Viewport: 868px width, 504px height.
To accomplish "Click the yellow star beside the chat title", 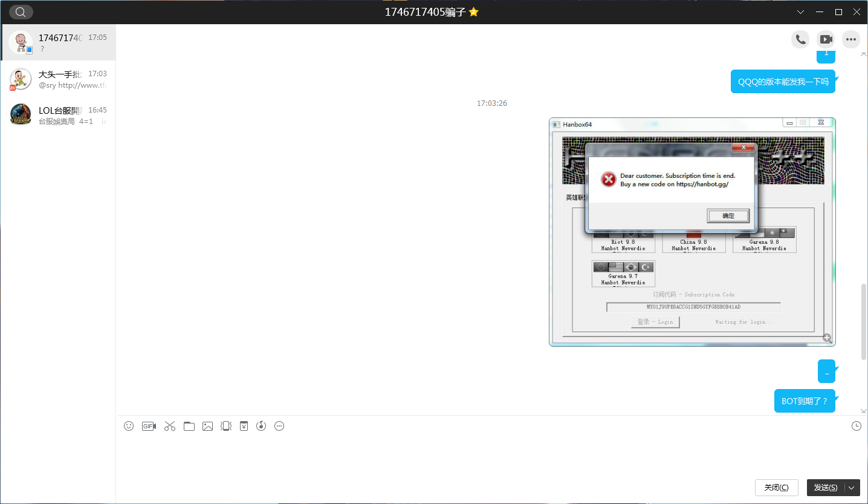I will [x=474, y=12].
